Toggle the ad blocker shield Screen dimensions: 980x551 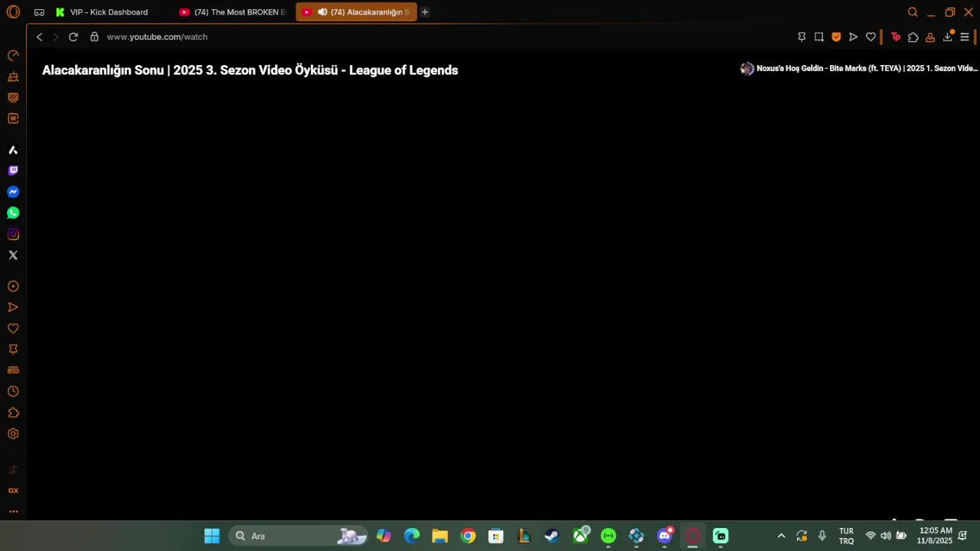836,37
